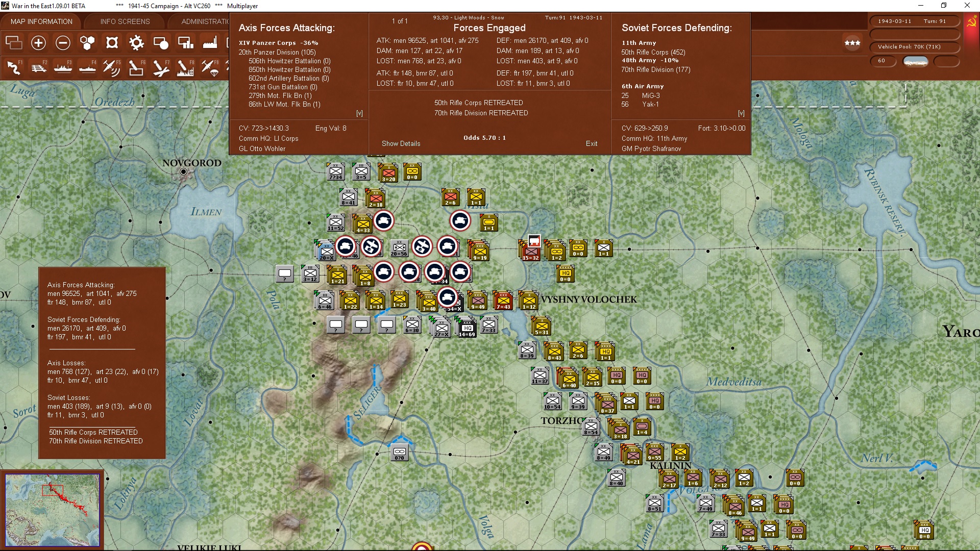
Task: Expand the Axis attacking forces list [v]
Action: 359,113
